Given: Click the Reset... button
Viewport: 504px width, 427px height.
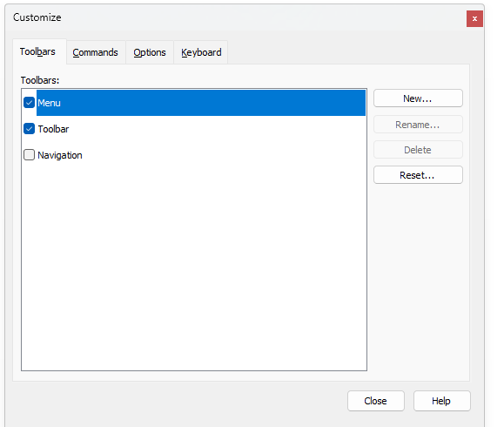Looking at the screenshot, I should (418, 175).
